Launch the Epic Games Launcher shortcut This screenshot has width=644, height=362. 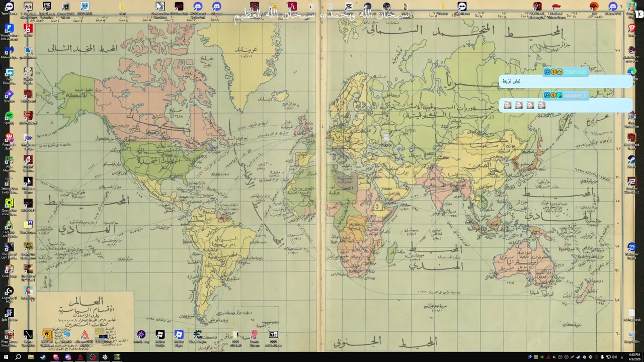(47, 9)
